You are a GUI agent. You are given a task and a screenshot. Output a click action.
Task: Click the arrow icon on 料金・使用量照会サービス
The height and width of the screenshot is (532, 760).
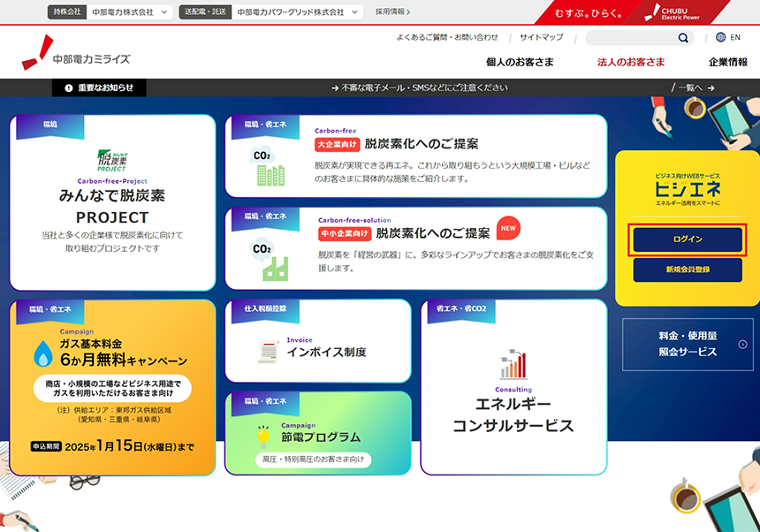[x=742, y=345]
